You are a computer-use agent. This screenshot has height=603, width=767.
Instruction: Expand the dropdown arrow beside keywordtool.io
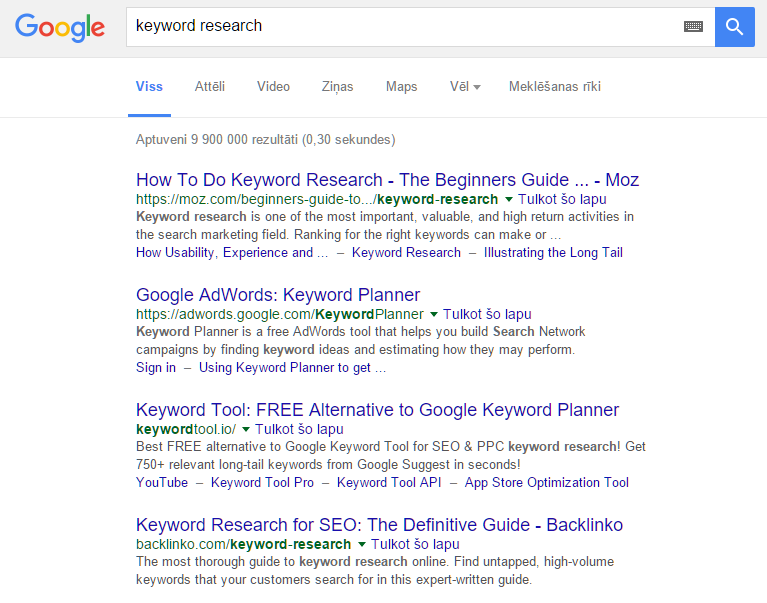[x=246, y=429]
